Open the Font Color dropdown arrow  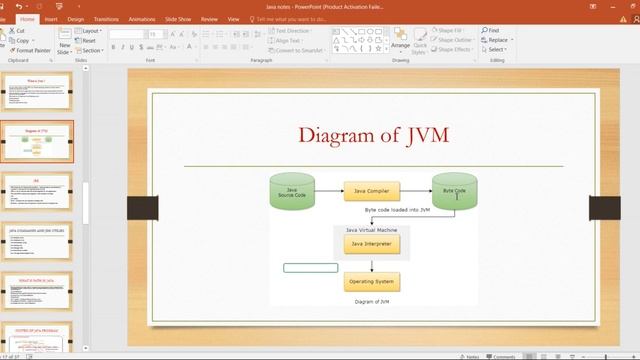pos(195,48)
